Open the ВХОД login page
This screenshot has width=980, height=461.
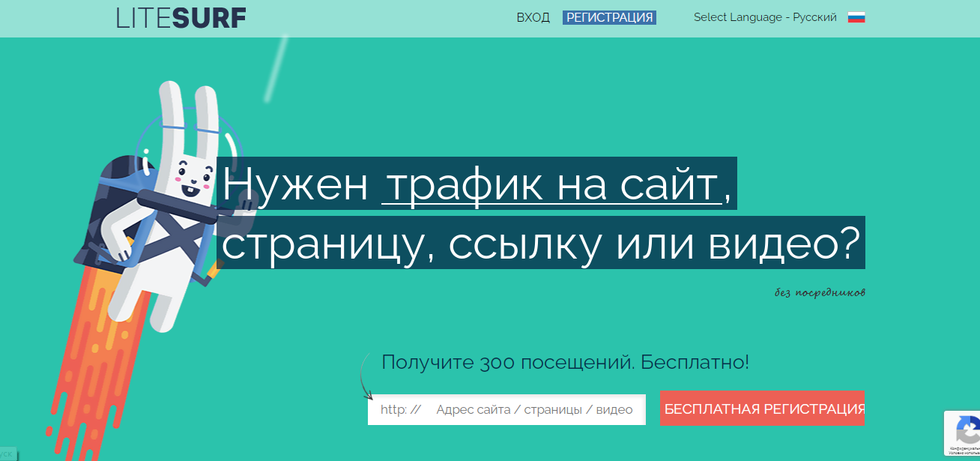533,17
